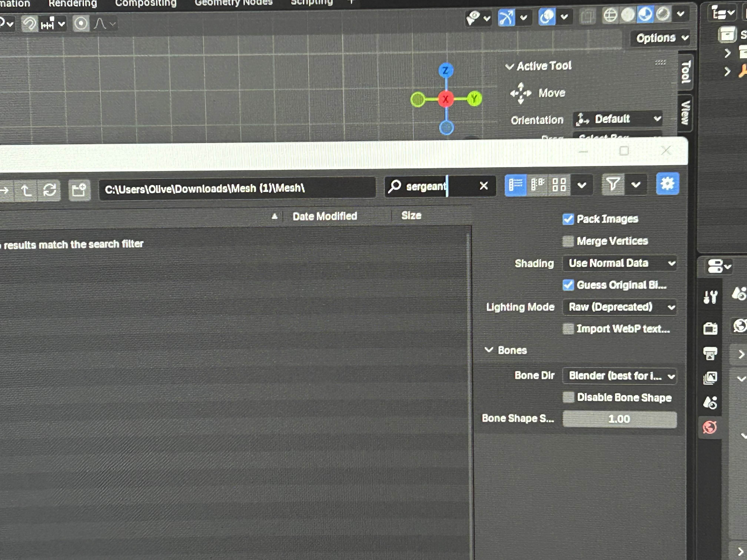747x560 pixels.
Task: Click the Z axis on the navigation gizmo
Action: point(446,70)
